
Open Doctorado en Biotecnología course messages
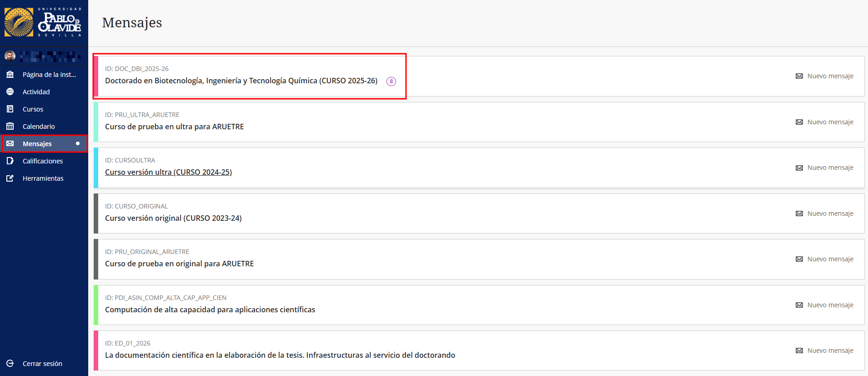241,81
